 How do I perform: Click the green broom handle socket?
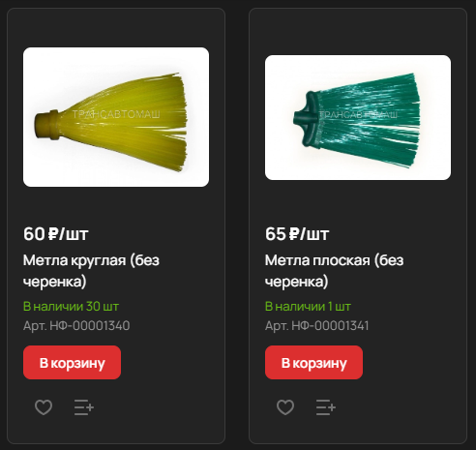click(307, 120)
